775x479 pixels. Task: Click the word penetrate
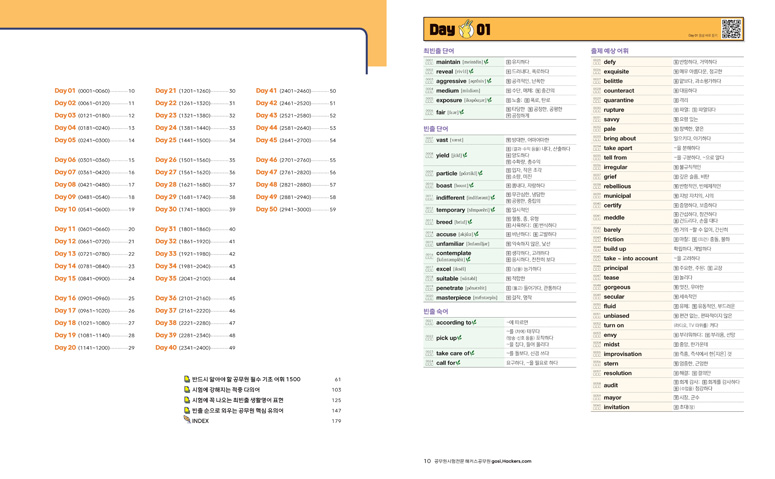[x=449, y=288]
